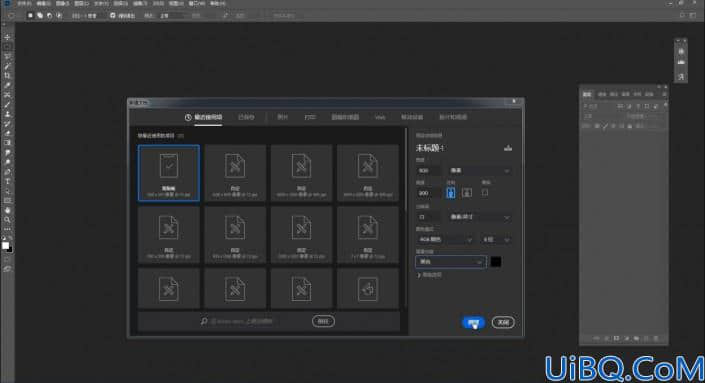Click the Add to Selection mode button
This screenshot has width=705, height=383.
tap(40, 15)
